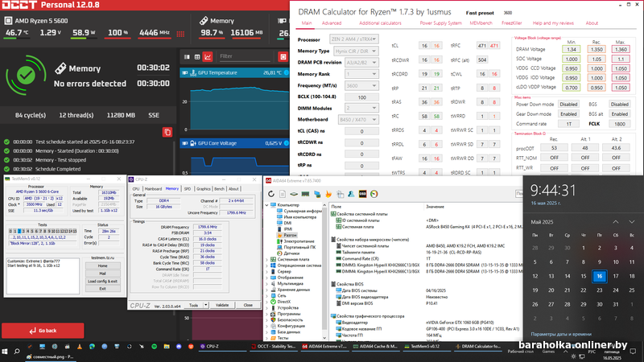Open the Memory Rank dropdown

[361, 74]
